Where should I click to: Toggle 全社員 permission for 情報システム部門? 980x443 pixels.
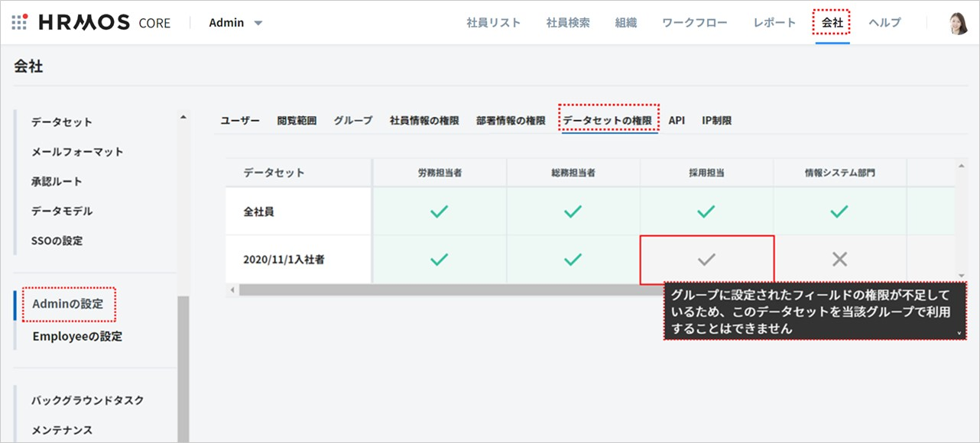point(839,212)
